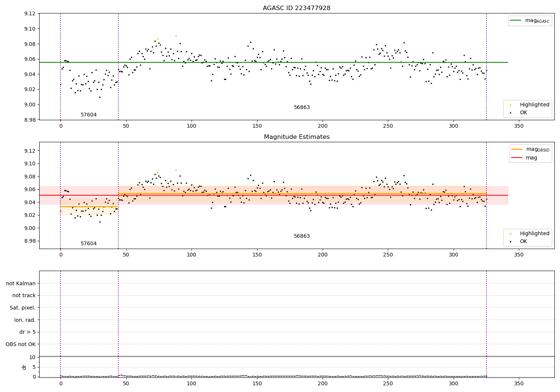This screenshot has width=560, height=392.
Task: Click obsid label 56863 in top plot
Action: click(x=302, y=108)
